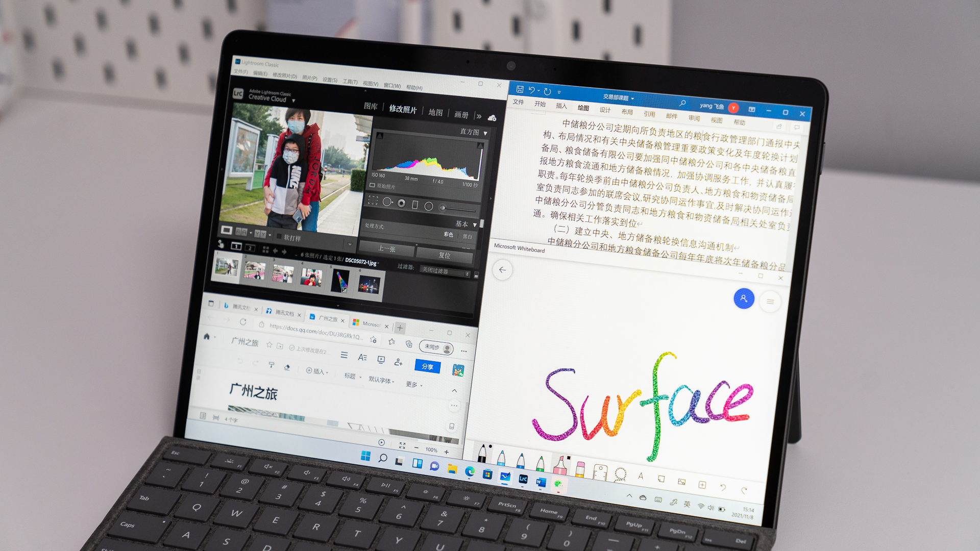This screenshot has width=980, height=551.
Task: Click the cloud sync icon in Lightroom
Action: (x=492, y=118)
